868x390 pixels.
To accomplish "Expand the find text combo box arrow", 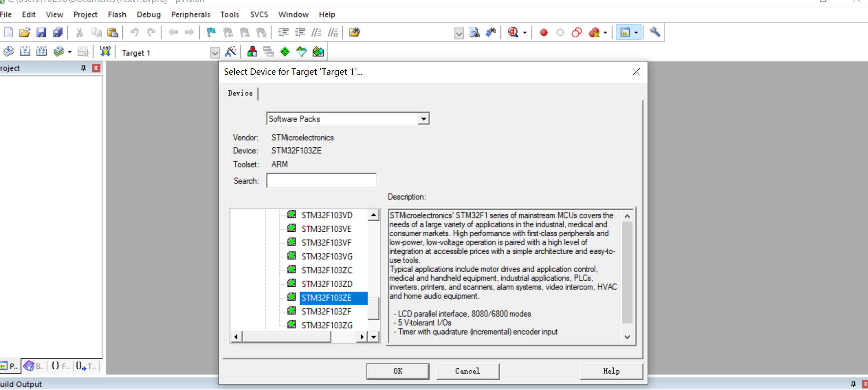I will coord(459,33).
